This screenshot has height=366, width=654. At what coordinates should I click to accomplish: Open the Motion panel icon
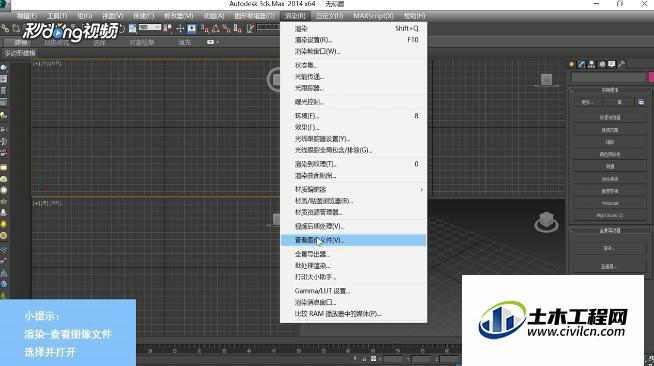pyautogui.click(x=602, y=64)
